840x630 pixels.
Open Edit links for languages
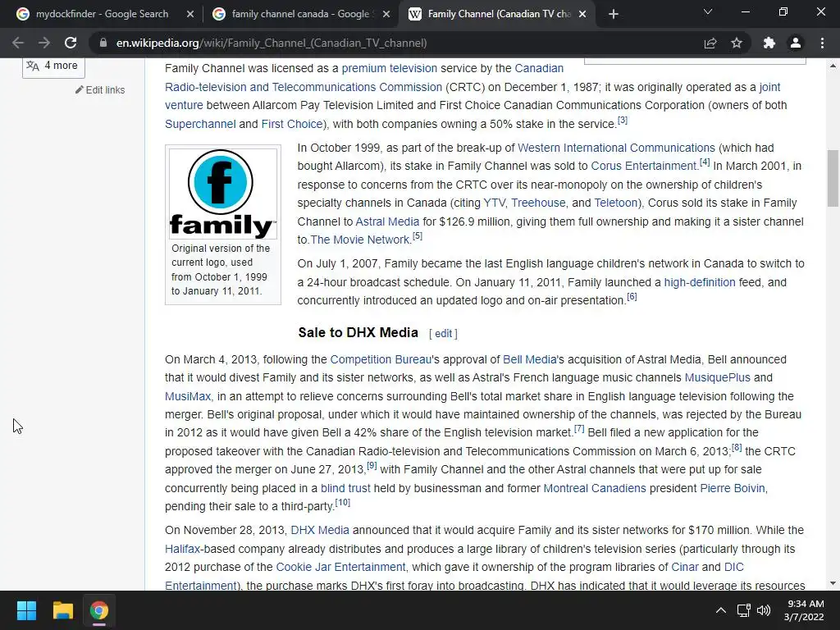[x=100, y=90]
